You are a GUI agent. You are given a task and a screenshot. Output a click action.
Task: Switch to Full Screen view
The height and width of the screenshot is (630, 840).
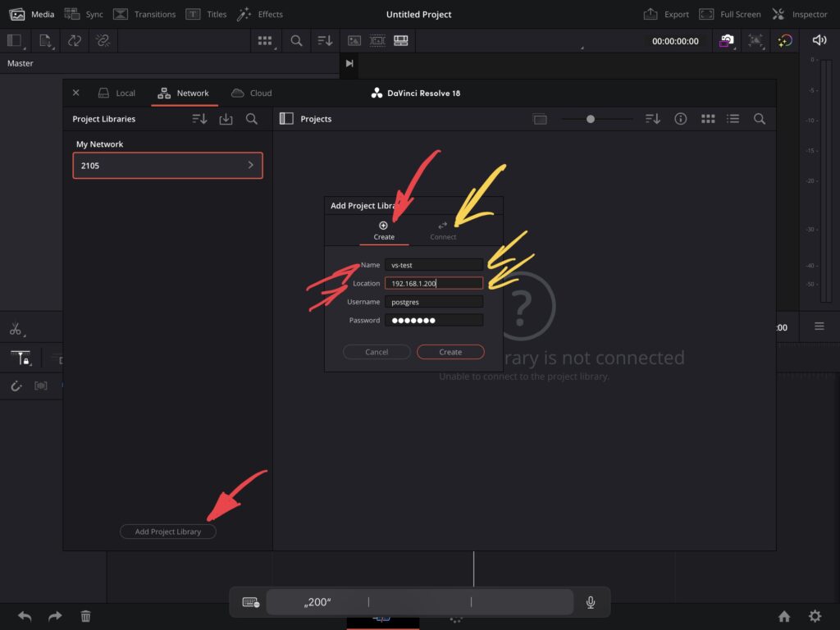pos(729,15)
